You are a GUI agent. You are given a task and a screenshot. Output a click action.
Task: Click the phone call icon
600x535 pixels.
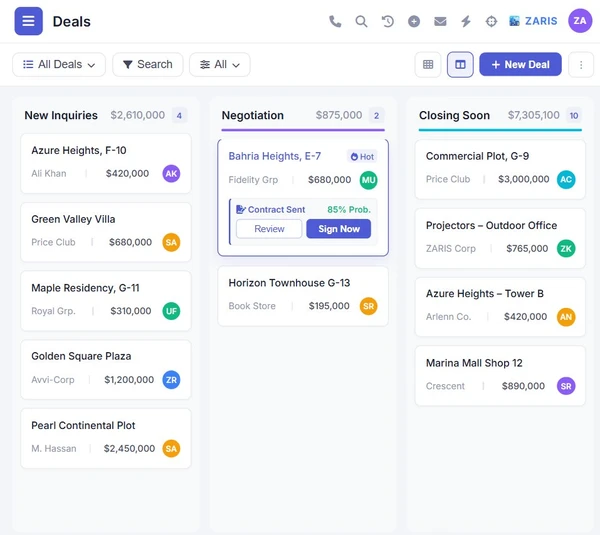pos(335,21)
